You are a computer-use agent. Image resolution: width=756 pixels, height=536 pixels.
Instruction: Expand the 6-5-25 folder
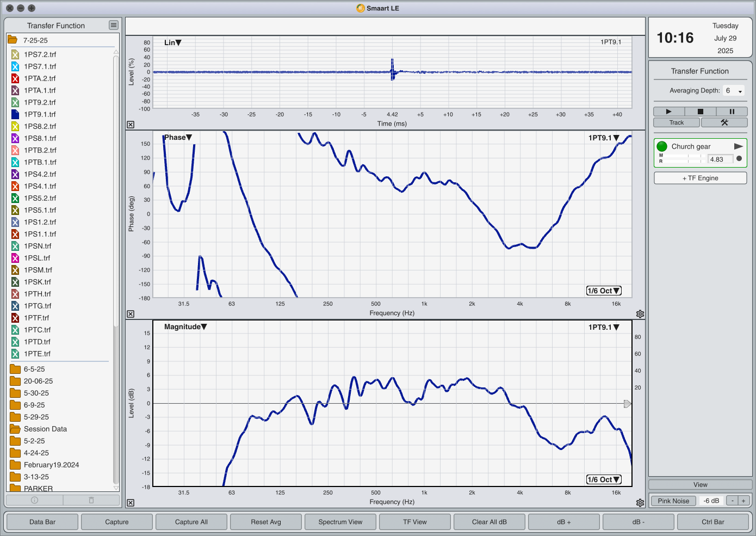[15, 369]
